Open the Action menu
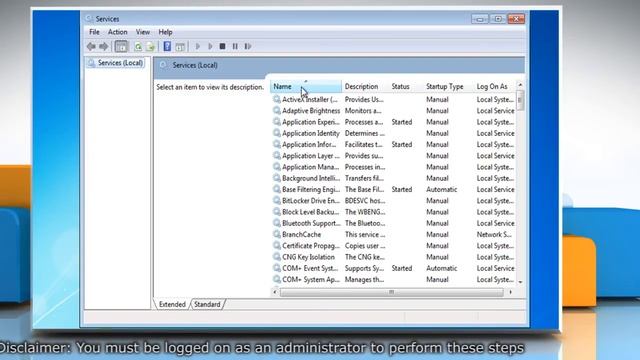Screen dimensions: 640x360 pos(118,32)
